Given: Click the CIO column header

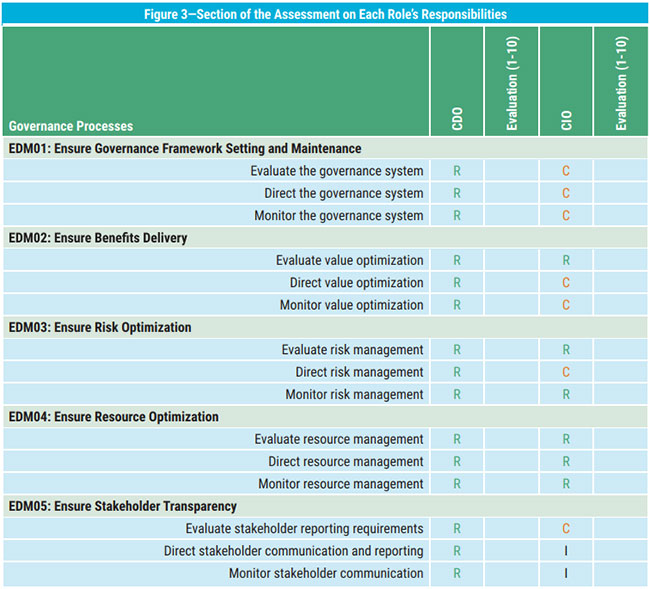Looking at the screenshot, I should point(566,120).
